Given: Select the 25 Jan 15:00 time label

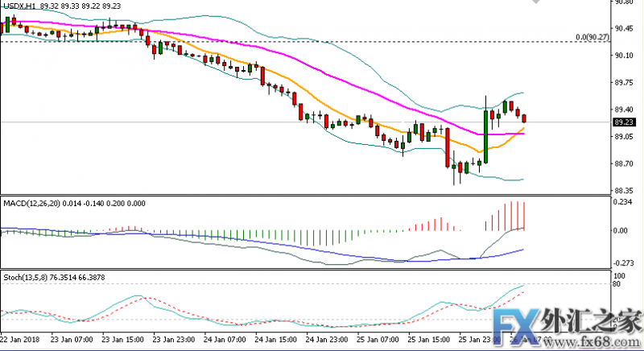Looking at the screenshot, I should point(430,340).
